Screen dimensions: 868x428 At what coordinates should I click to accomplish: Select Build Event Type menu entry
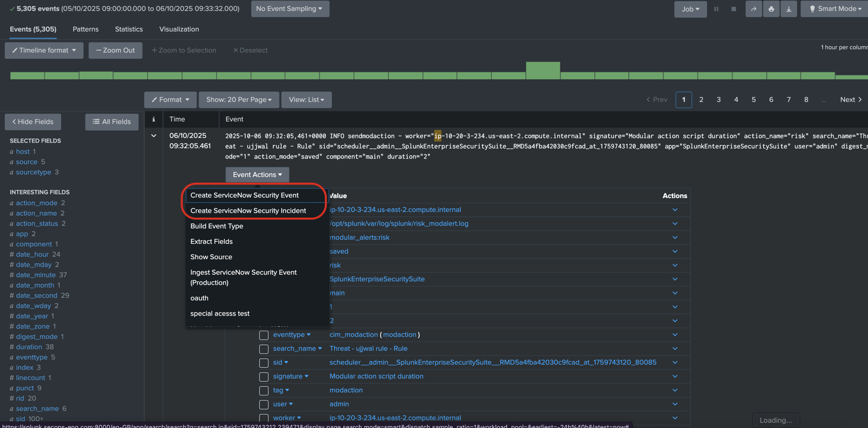click(x=257, y=226)
